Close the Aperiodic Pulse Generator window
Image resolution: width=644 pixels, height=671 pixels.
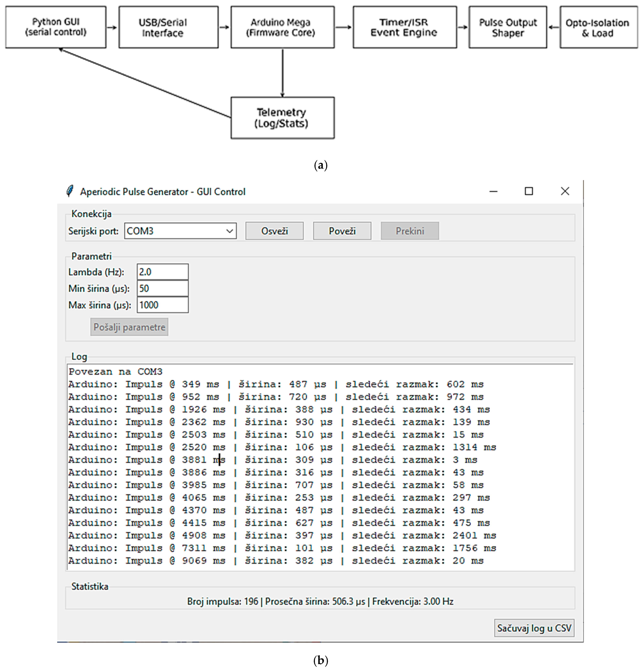[x=565, y=191]
